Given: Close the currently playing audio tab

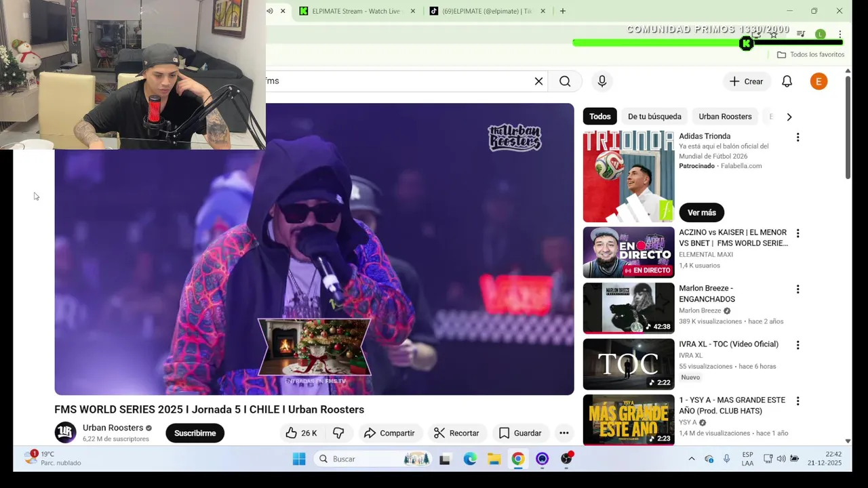Looking at the screenshot, I should [283, 11].
